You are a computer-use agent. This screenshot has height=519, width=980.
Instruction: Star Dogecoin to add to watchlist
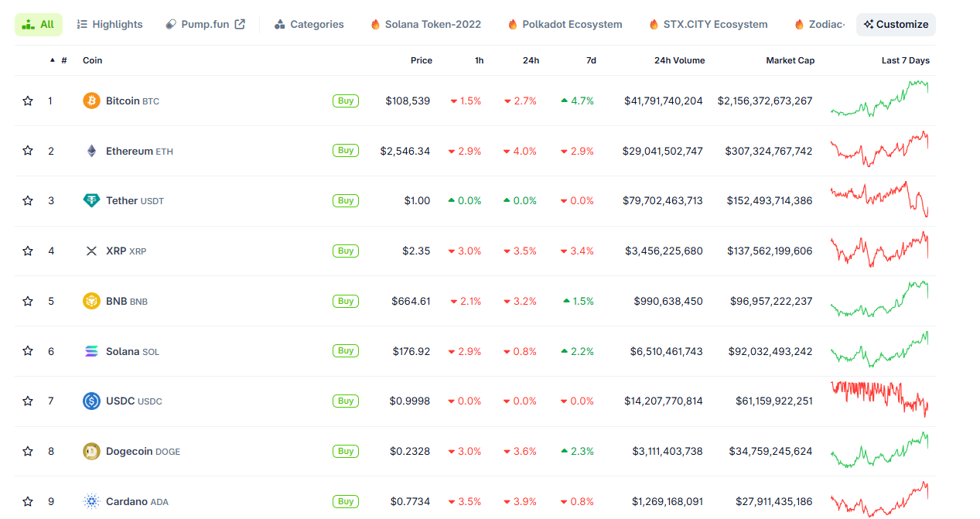click(28, 451)
